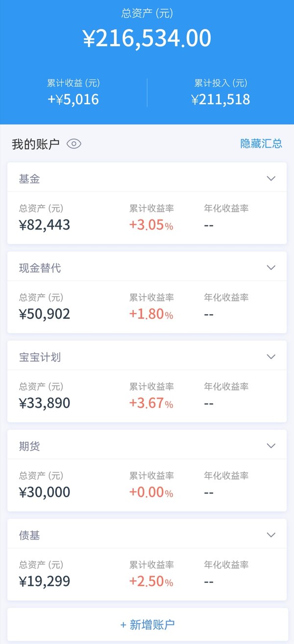294x644 pixels.
Task: Select the 债基 account title
Action: coord(29,536)
